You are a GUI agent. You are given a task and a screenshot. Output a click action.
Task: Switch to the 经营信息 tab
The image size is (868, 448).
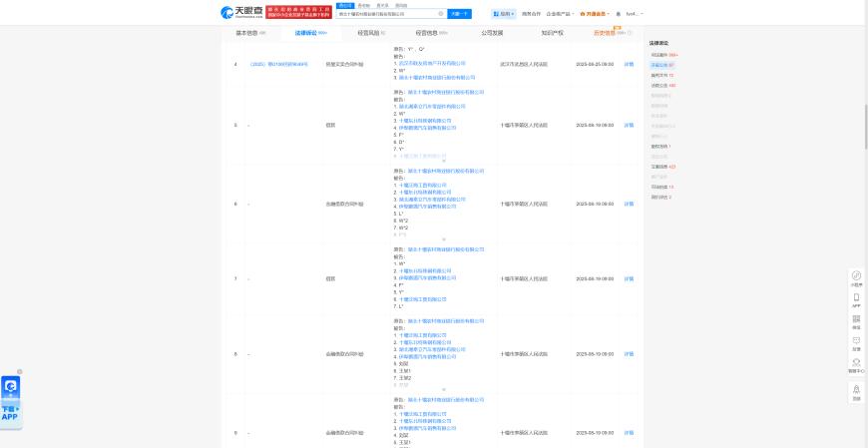(432, 33)
